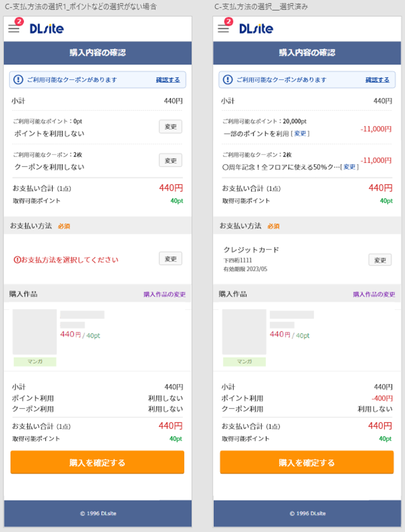Click coupon info icon in the right mockup
The height and width of the screenshot is (532, 405).
(x=228, y=80)
